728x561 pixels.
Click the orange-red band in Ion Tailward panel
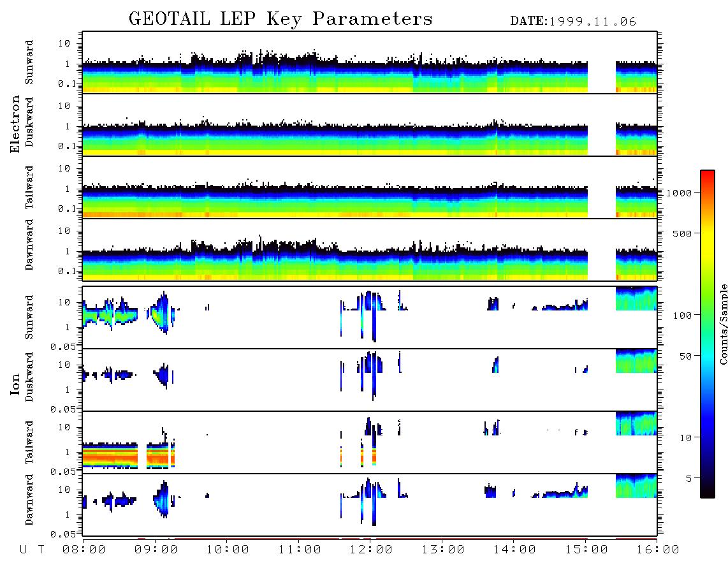coord(110,458)
